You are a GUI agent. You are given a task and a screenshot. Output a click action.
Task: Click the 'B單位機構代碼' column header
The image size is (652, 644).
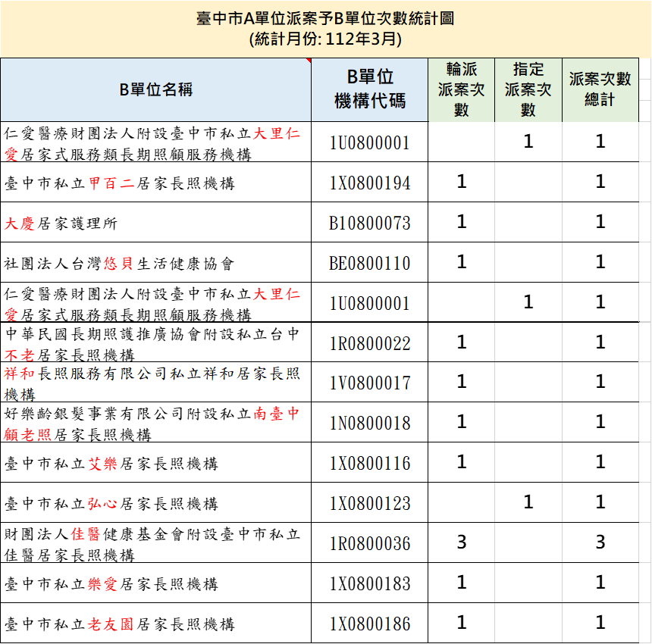click(370, 89)
